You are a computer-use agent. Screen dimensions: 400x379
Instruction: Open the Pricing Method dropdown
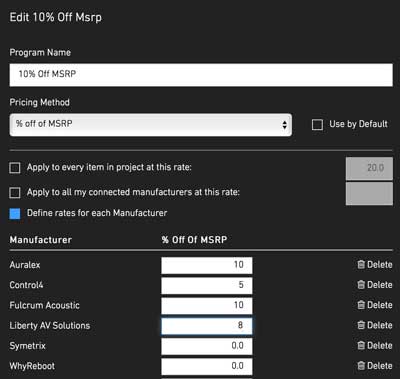coord(151,125)
